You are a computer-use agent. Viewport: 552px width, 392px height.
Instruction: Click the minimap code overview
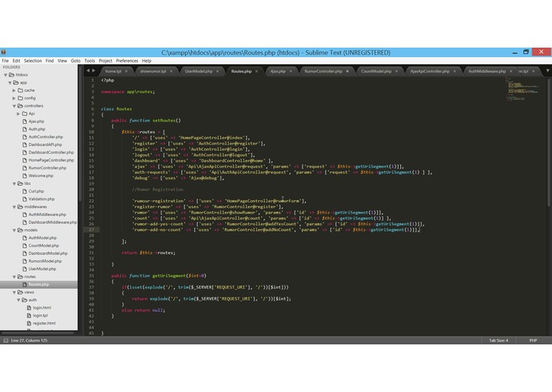click(523, 90)
